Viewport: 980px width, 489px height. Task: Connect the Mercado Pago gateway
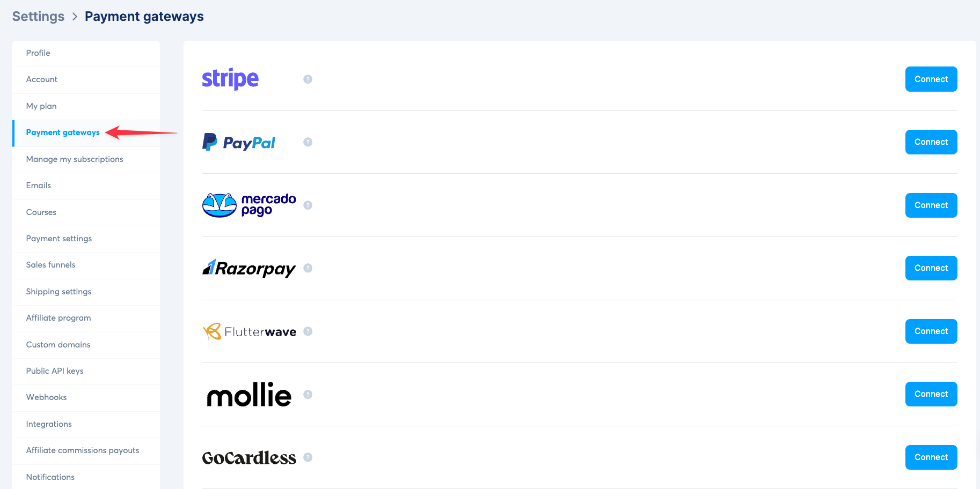click(931, 205)
